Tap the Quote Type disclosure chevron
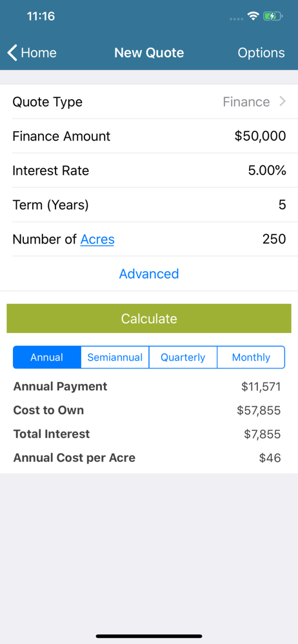298x644 pixels. (283, 102)
